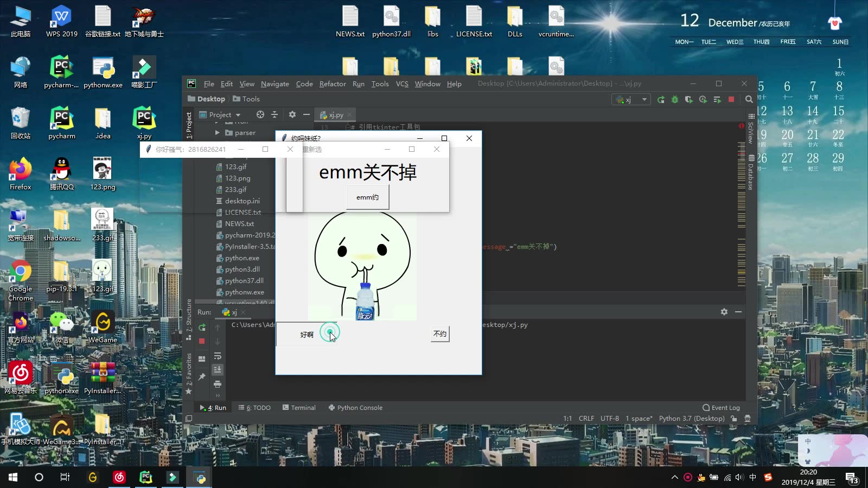This screenshot has width=868, height=488.
Task: Switch to the Python Console tab
Action: (355, 408)
